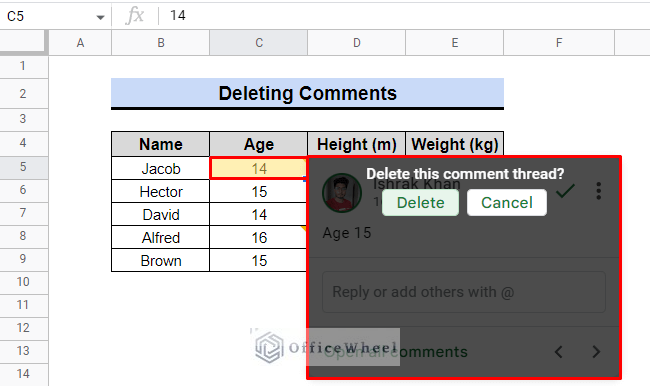The height and width of the screenshot is (386, 650).
Task: Select column A header
Action: 80,43
